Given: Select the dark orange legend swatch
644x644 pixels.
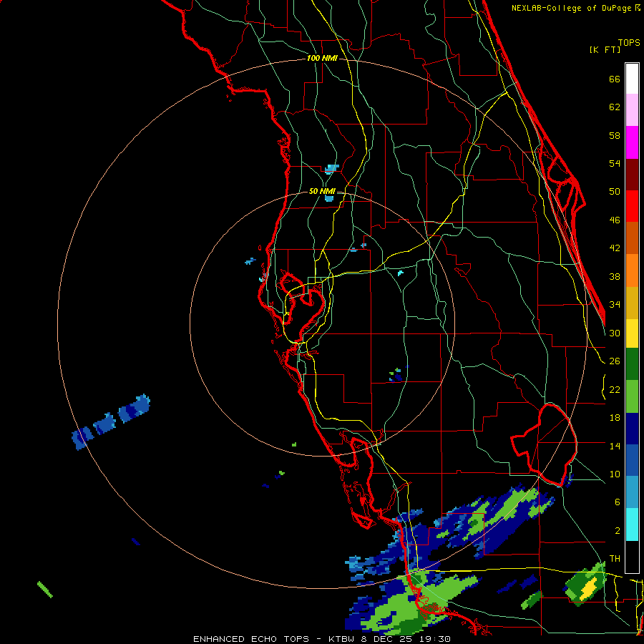Looking at the screenshot, I should (632, 238).
